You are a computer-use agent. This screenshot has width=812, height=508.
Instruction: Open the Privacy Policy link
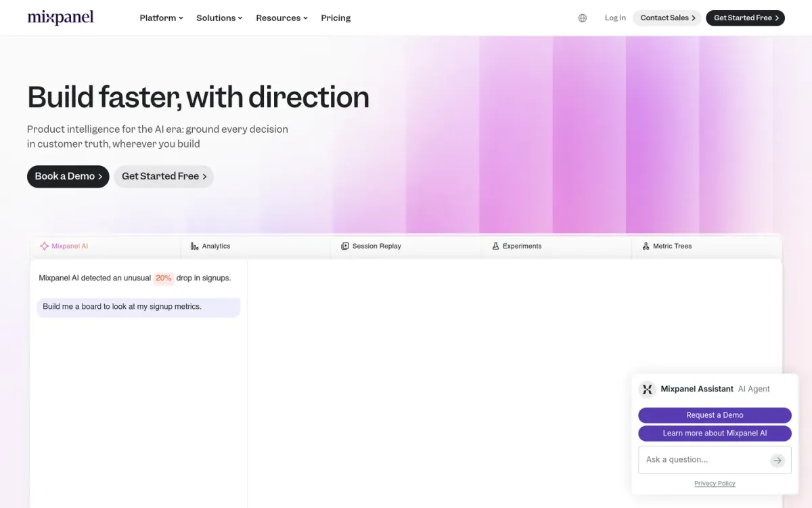pyautogui.click(x=715, y=484)
